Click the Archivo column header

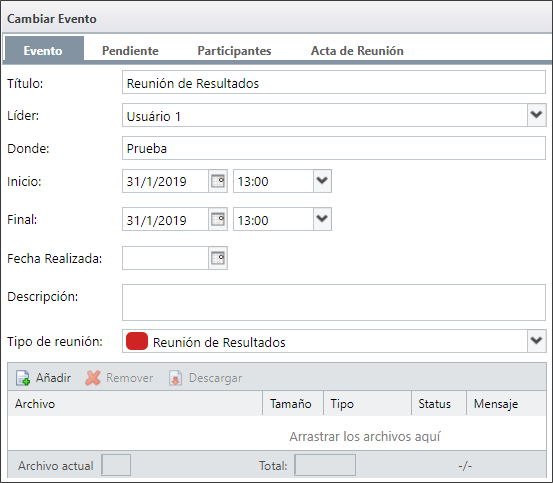135,404
